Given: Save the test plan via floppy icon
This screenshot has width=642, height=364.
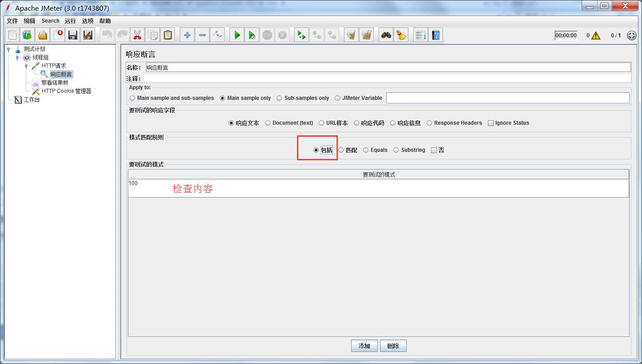Looking at the screenshot, I should point(73,35).
